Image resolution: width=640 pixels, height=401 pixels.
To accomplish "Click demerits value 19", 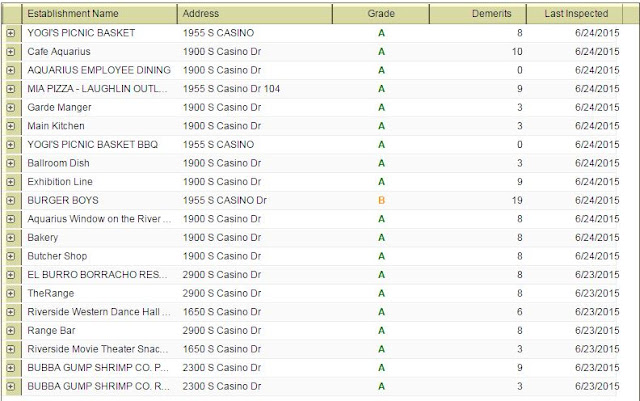I will 517,200.
